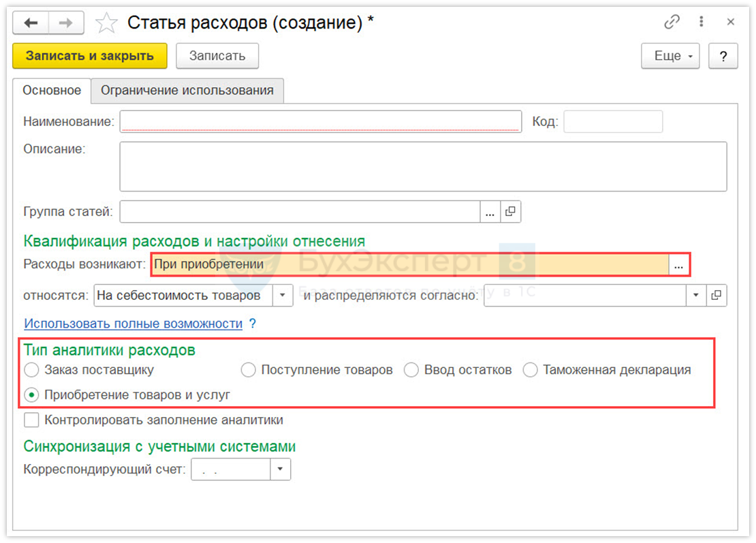This screenshot has width=756, height=543.
Task: Close the expense item form
Action: tap(730, 22)
